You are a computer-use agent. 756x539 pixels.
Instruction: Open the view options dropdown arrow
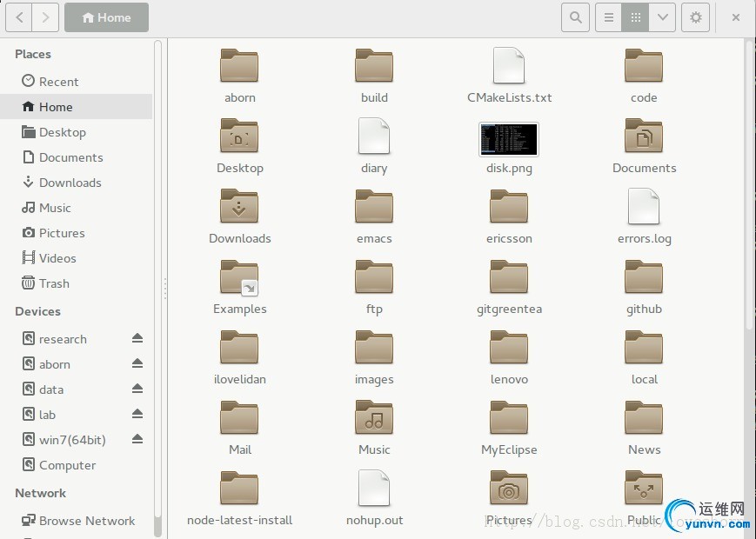[662, 17]
